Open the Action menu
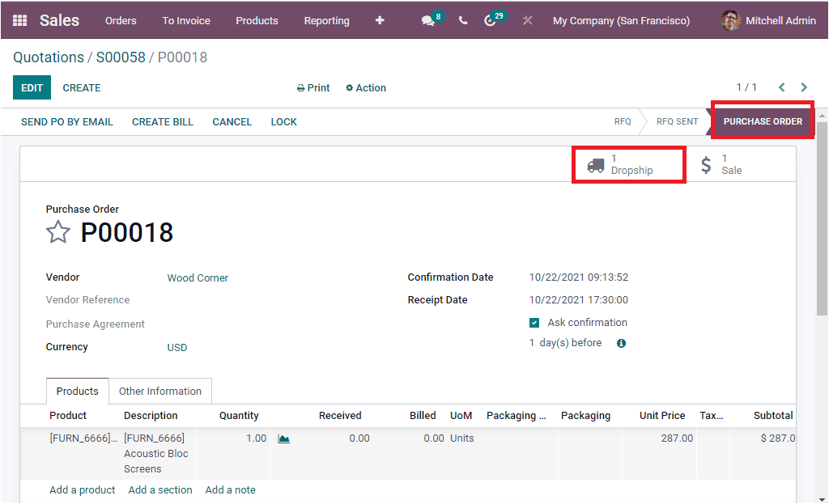829x504 pixels. (365, 87)
